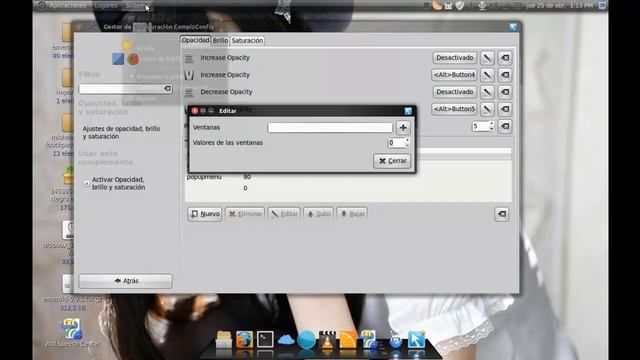This screenshot has height=360, width=640.
Task: Focus the Valores de las ventanas spin box
Action: tap(398, 143)
